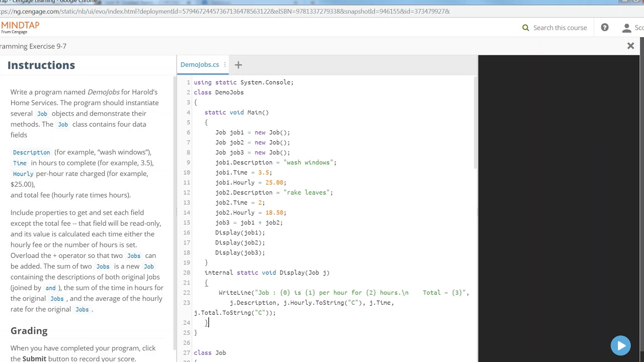
Task: Click the user profile icon
Action: (626, 28)
